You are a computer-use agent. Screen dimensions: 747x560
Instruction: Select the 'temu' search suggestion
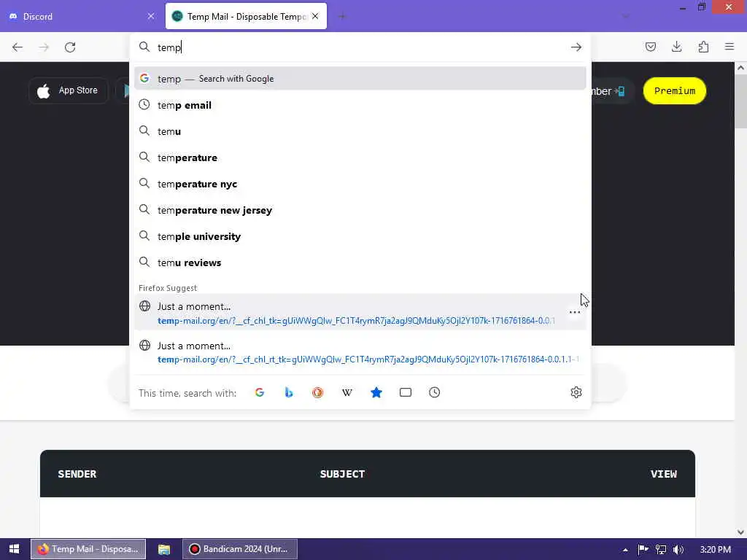click(x=360, y=131)
